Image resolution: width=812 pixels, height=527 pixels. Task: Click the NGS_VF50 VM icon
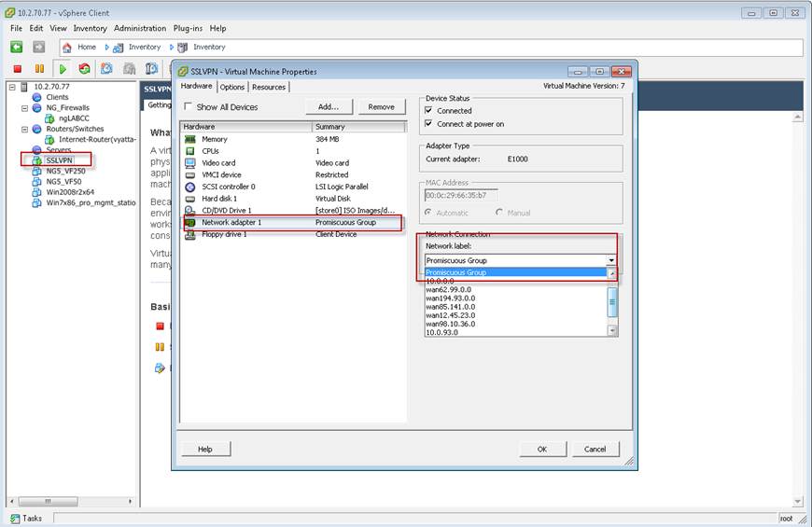click(36, 182)
